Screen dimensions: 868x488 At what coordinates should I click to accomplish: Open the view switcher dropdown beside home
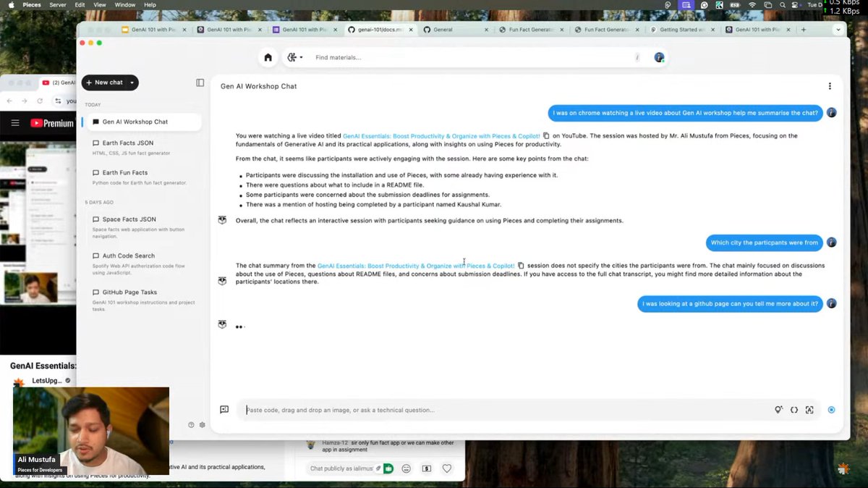294,57
